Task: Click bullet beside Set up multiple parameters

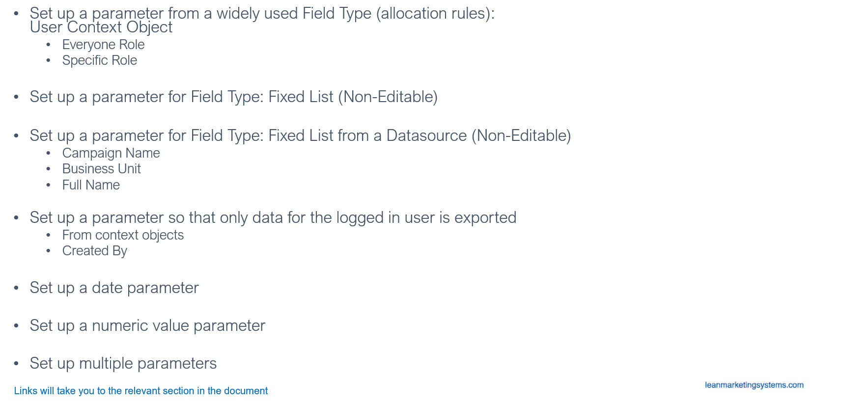Action: 16,364
